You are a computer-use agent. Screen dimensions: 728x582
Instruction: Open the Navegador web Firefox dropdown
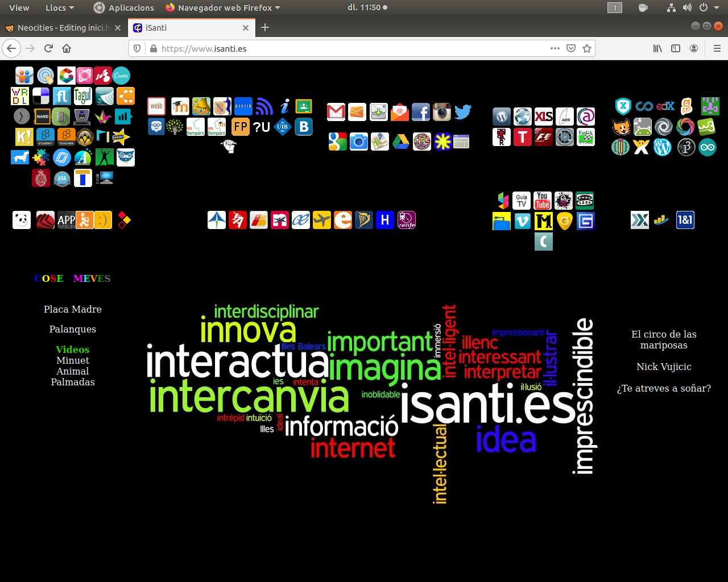click(223, 8)
